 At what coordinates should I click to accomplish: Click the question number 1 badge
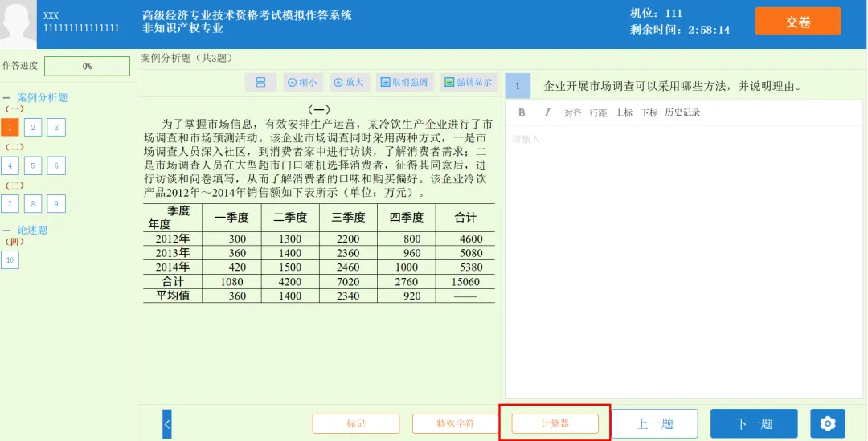point(518,86)
